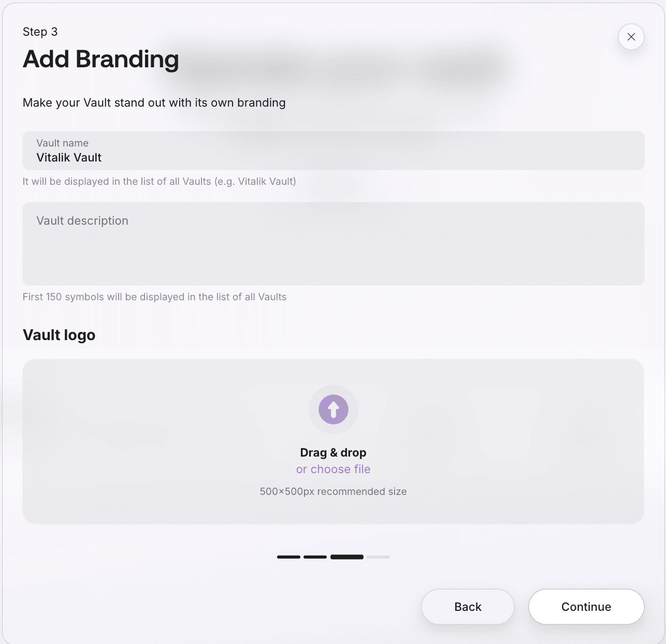Click the 'First 150 symbols' helper text

(154, 297)
